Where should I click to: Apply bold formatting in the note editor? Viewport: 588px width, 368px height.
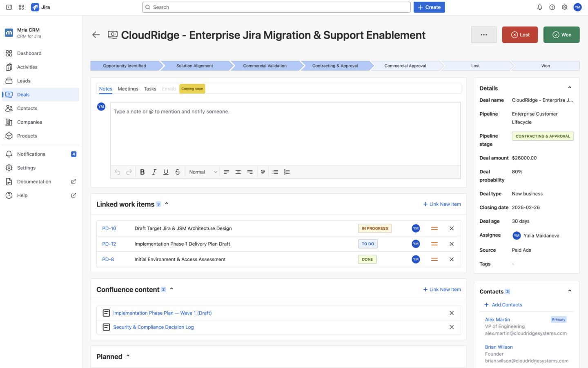tap(142, 172)
